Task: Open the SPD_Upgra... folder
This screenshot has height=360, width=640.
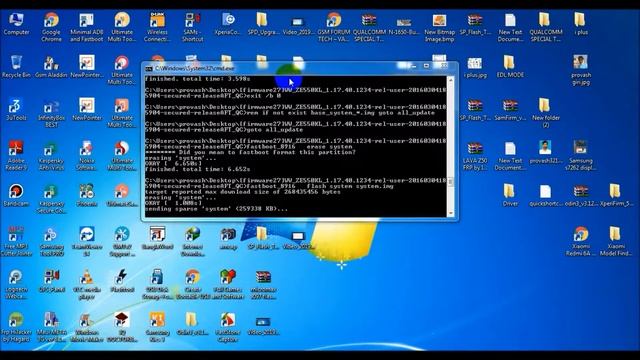Action: pos(262,24)
